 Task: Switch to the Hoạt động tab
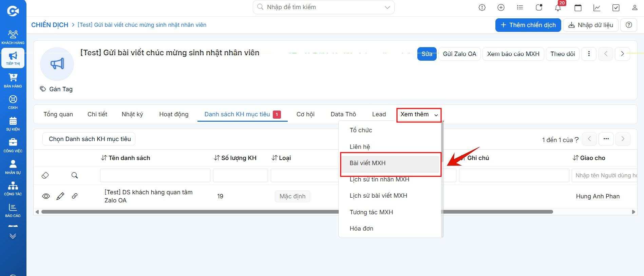coord(174,114)
